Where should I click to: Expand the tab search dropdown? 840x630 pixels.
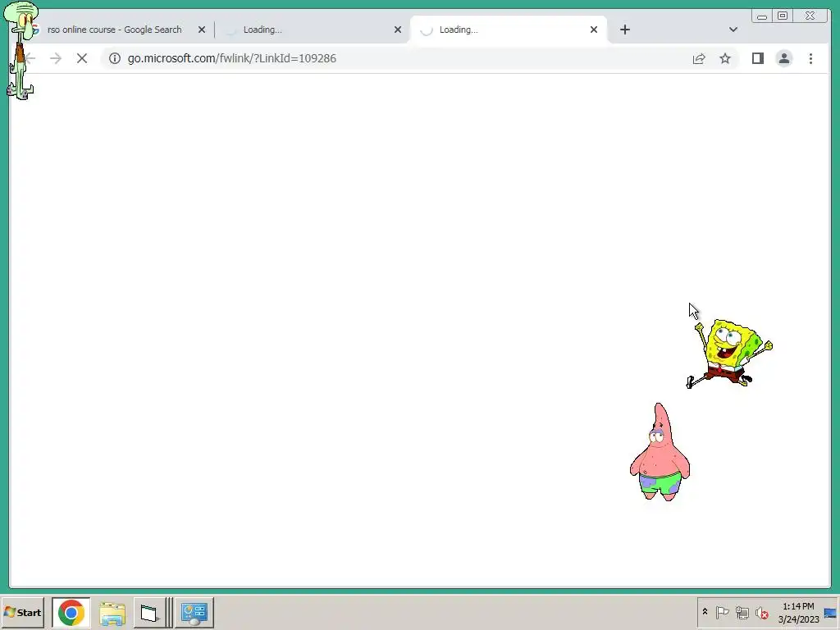pyautogui.click(x=733, y=30)
